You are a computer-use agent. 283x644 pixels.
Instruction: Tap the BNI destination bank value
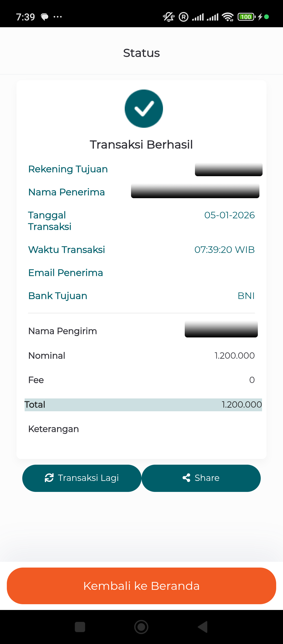(246, 296)
